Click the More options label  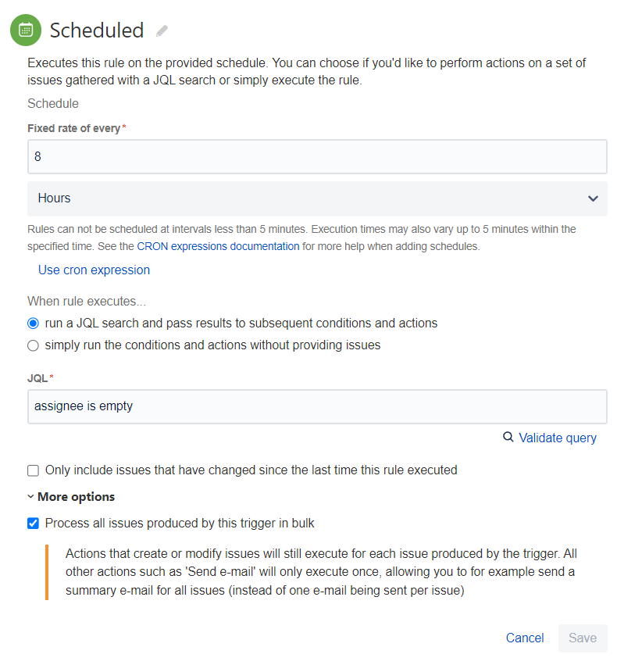(x=76, y=497)
